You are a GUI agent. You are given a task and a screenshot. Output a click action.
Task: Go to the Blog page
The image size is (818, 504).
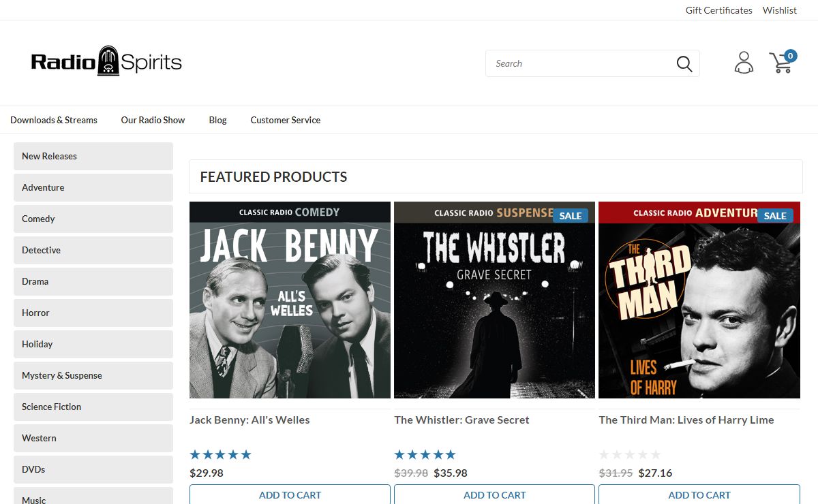click(x=217, y=120)
